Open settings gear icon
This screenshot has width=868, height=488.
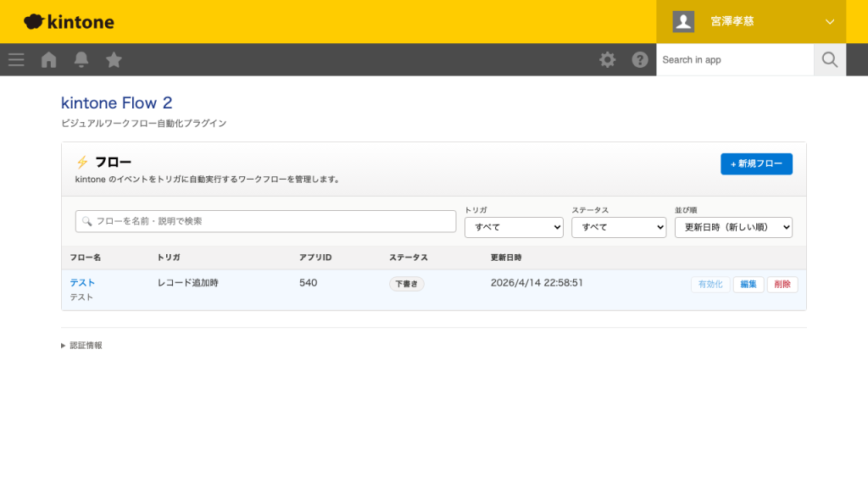click(x=608, y=59)
